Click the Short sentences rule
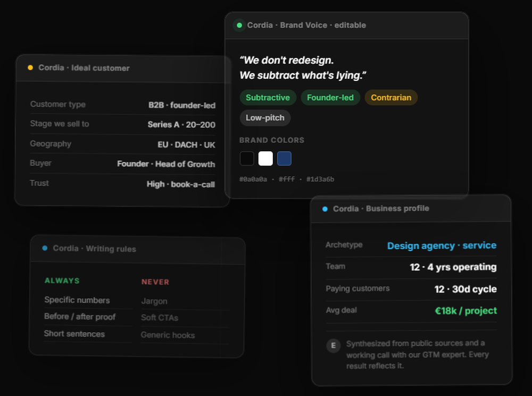Viewport: 532px width, 396px height. pos(74,334)
